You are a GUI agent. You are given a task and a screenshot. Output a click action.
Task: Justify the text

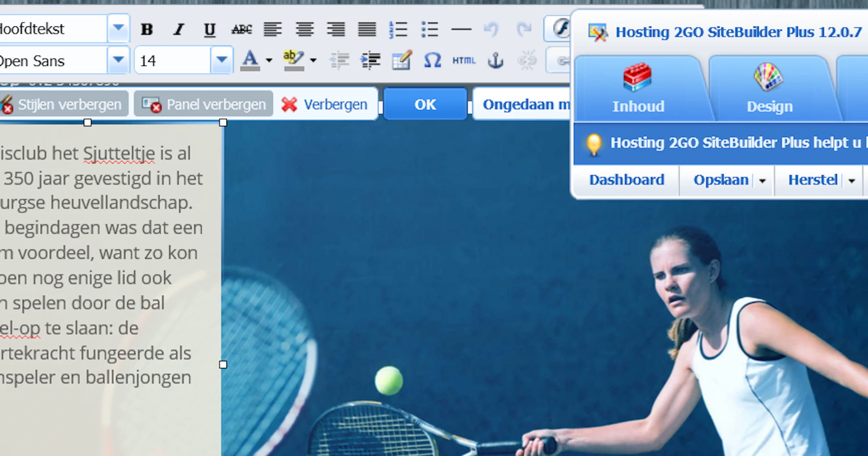pyautogui.click(x=367, y=29)
